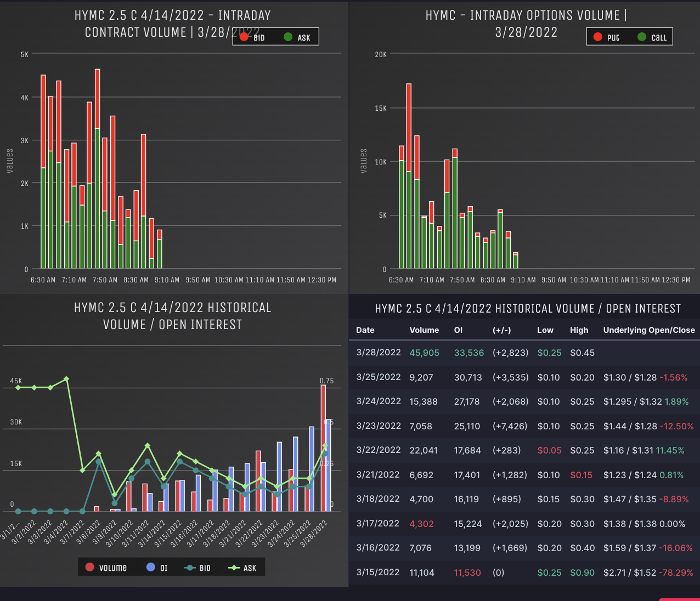The image size is (700, 601).
Task: Click the 45,905 volume value
Action: pyautogui.click(x=424, y=353)
